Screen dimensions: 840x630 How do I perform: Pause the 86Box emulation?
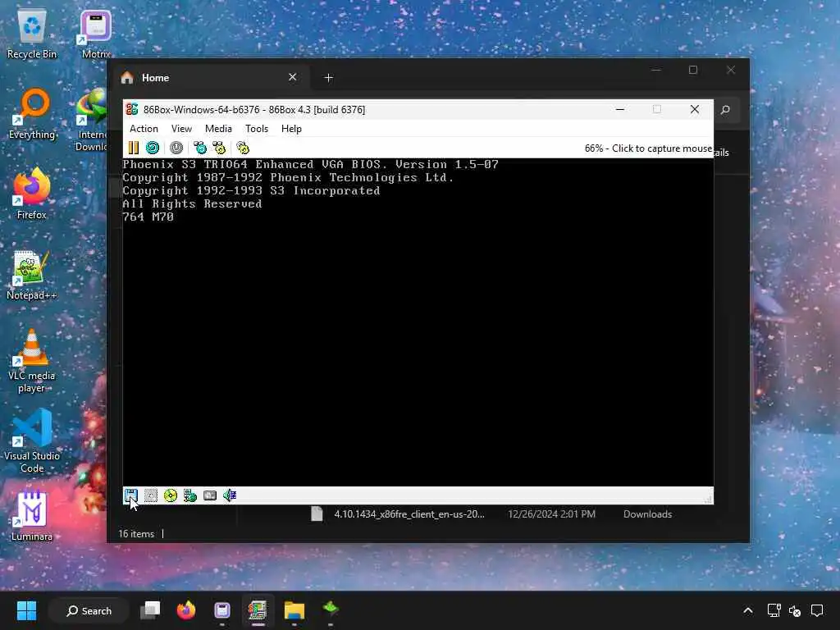click(134, 148)
